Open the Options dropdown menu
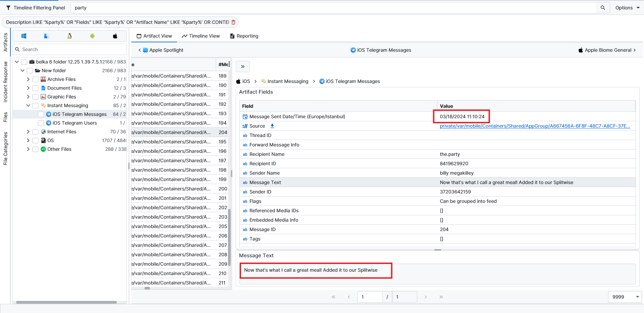Screen dimensions: 644x313 (x=627, y=8)
